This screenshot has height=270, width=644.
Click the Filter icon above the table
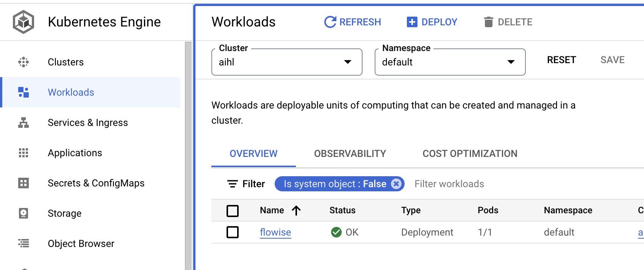pyautogui.click(x=232, y=184)
